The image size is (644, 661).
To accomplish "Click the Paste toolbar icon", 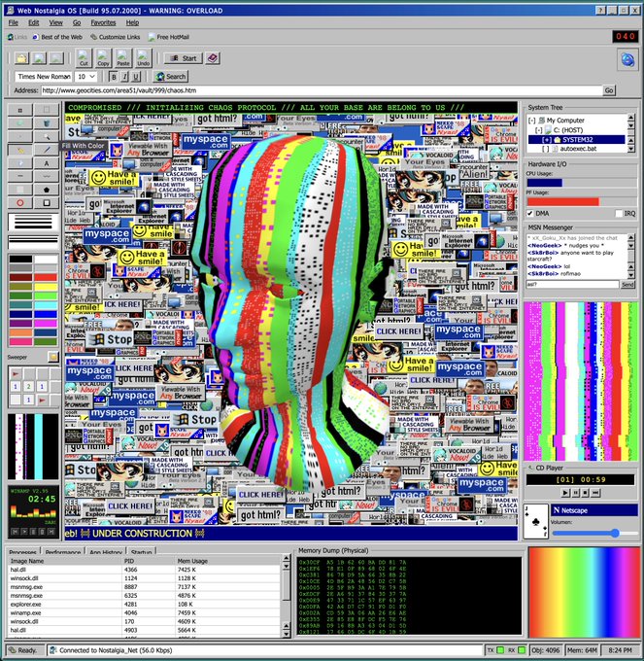I will click(x=123, y=57).
